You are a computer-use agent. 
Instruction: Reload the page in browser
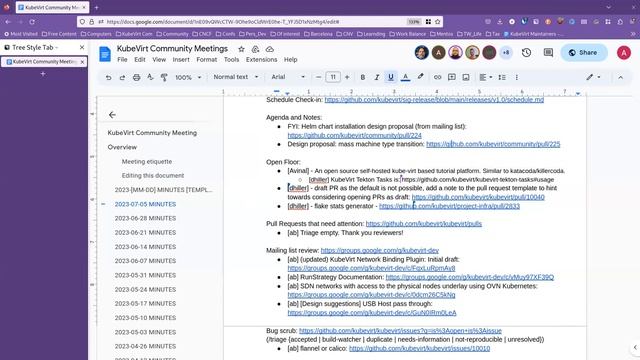click(x=32, y=22)
